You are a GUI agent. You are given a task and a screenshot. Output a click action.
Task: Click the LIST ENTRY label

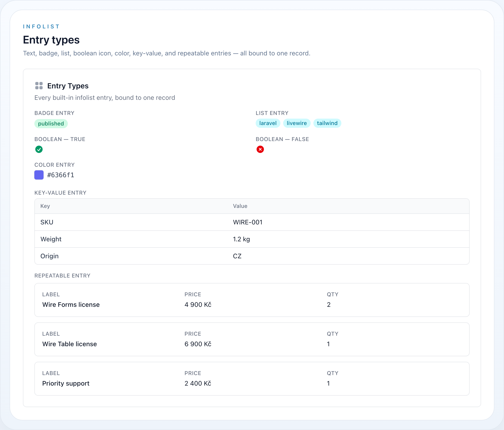(x=272, y=113)
